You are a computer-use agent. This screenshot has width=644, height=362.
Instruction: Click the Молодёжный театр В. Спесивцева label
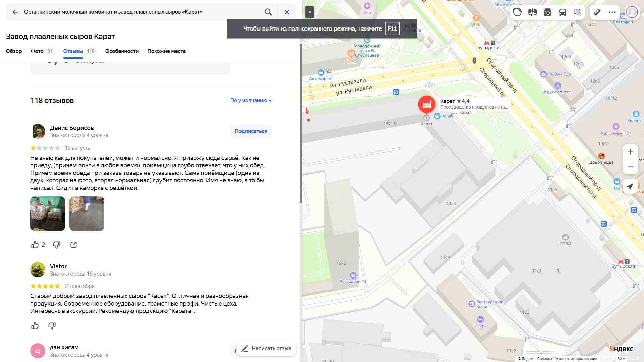tap(367, 51)
